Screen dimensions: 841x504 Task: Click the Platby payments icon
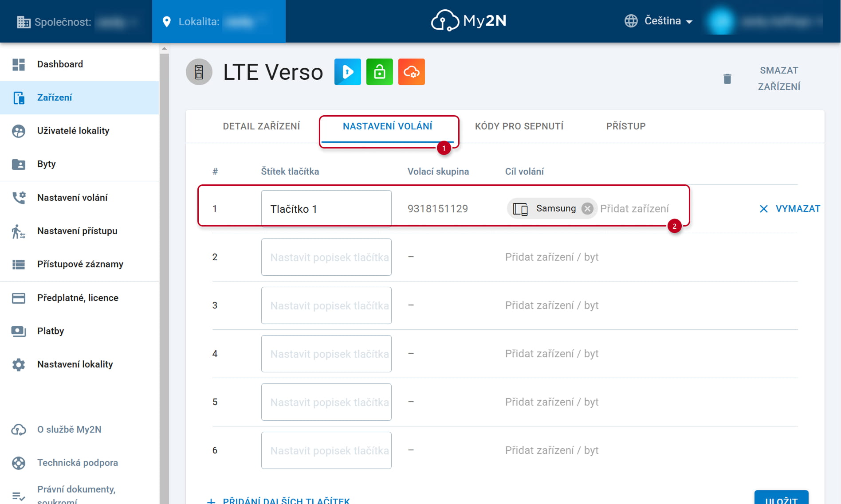coord(19,331)
